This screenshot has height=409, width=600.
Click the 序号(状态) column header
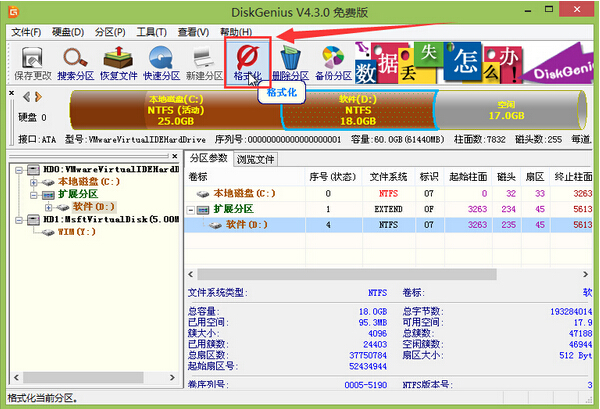point(333,177)
